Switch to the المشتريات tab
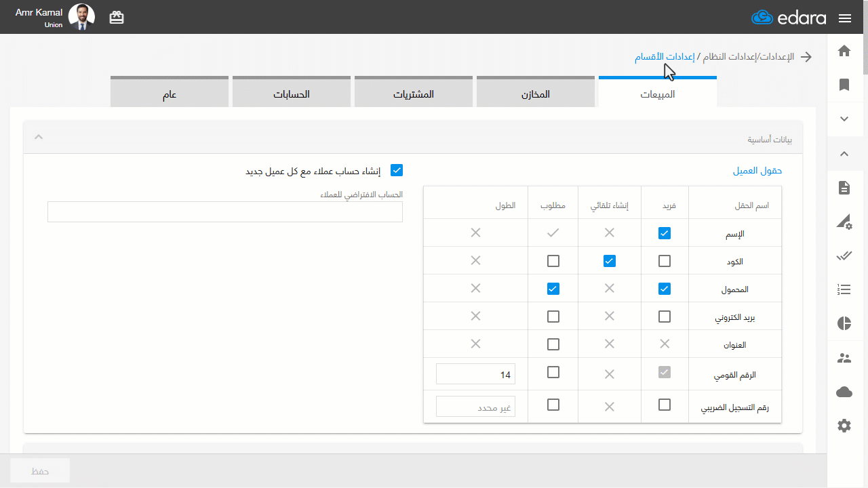The width and height of the screenshot is (868, 488). (414, 92)
